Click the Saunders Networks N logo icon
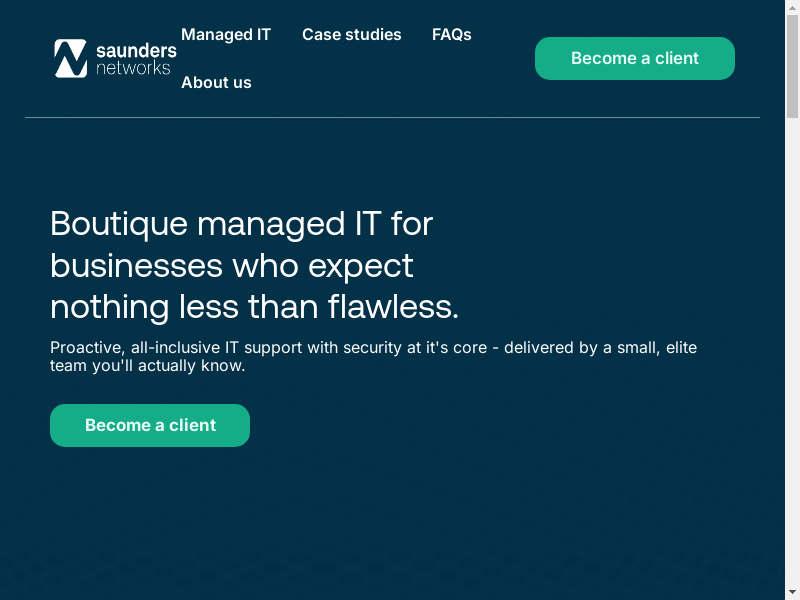 (71, 58)
